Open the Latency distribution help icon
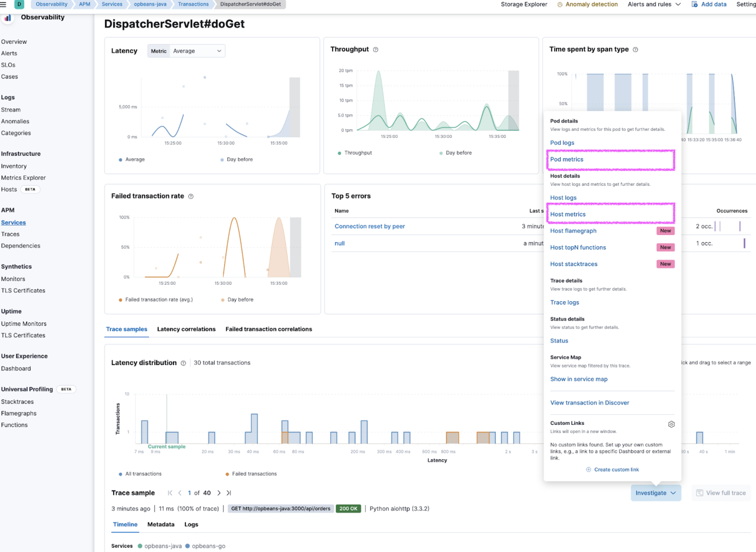This screenshot has height=552, width=756. point(183,363)
